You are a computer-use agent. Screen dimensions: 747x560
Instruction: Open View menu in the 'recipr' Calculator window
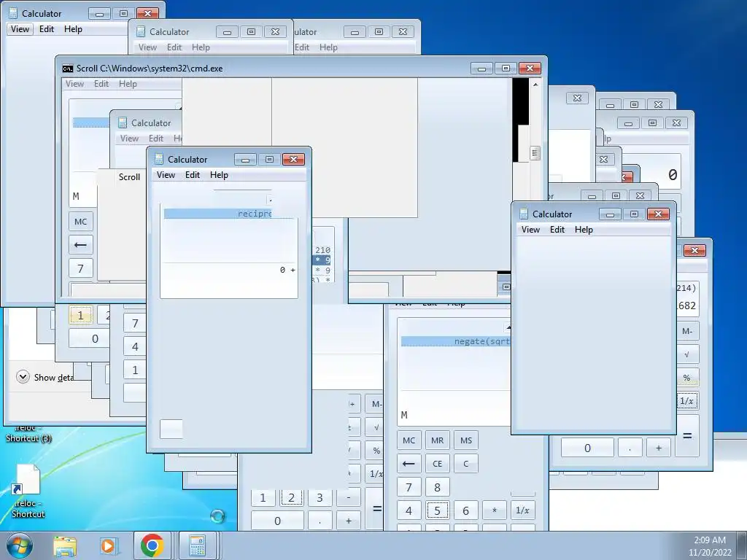point(166,175)
